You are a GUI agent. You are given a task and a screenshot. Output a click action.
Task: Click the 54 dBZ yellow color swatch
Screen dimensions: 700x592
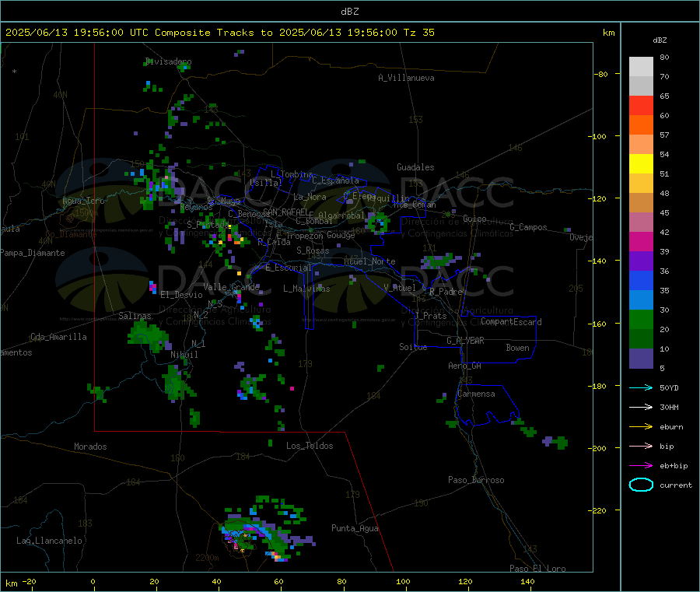click(x=641, y=164)
